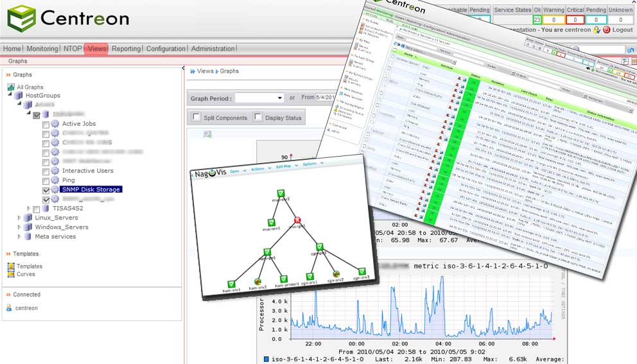Select the SNMP Disk Storage tree item

coord(91,189)
